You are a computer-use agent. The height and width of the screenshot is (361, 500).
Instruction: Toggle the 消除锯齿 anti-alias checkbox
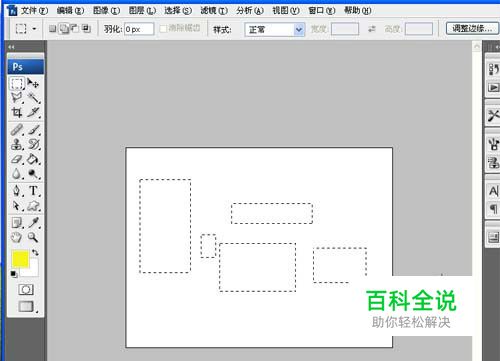click(x=163, y=29)
